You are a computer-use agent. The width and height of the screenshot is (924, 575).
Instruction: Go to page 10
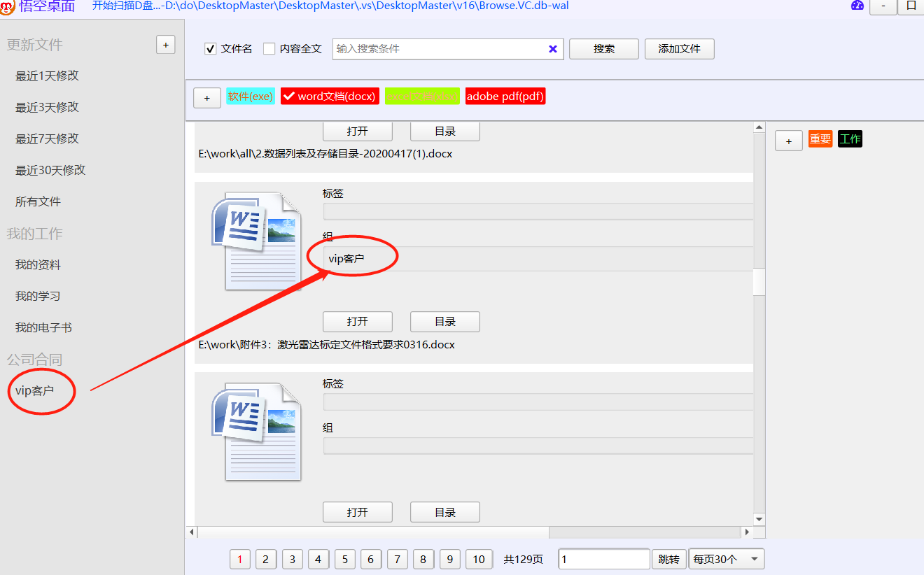pyautogui.click(x=479, y=559)
